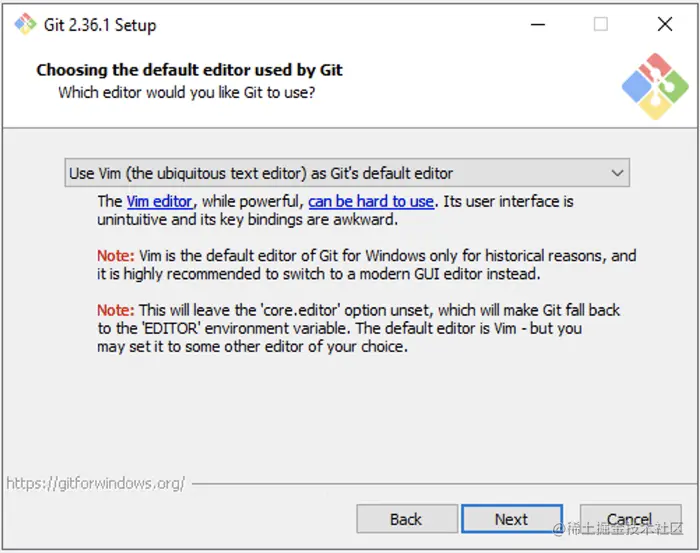Click the gitforwindows.org URL text

tap(95, 483)
